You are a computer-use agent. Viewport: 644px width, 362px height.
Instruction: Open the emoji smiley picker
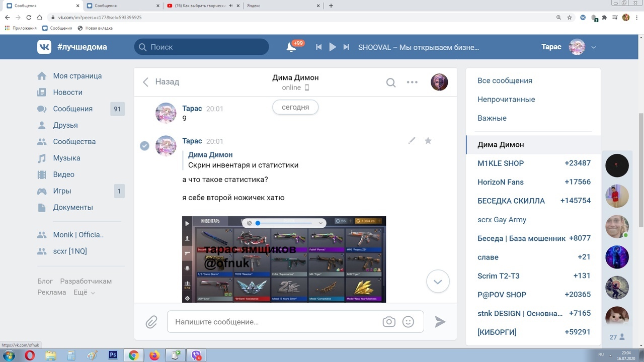(408, 322)
